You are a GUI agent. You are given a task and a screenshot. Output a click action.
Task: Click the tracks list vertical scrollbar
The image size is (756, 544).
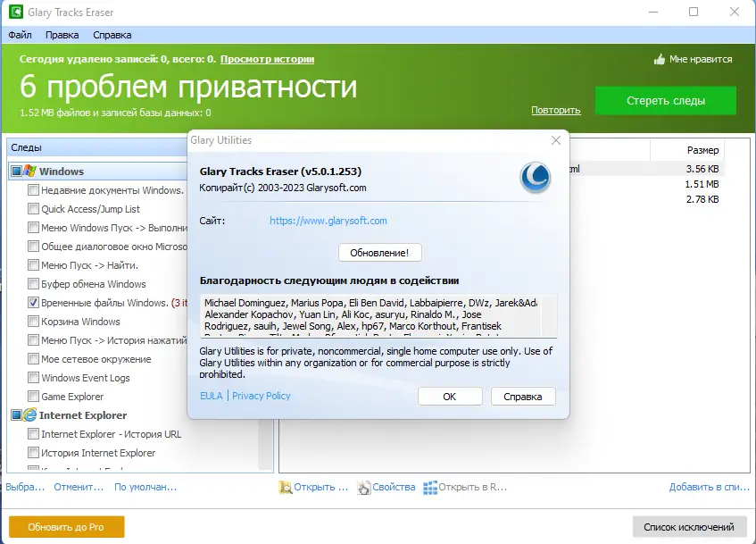266,444
